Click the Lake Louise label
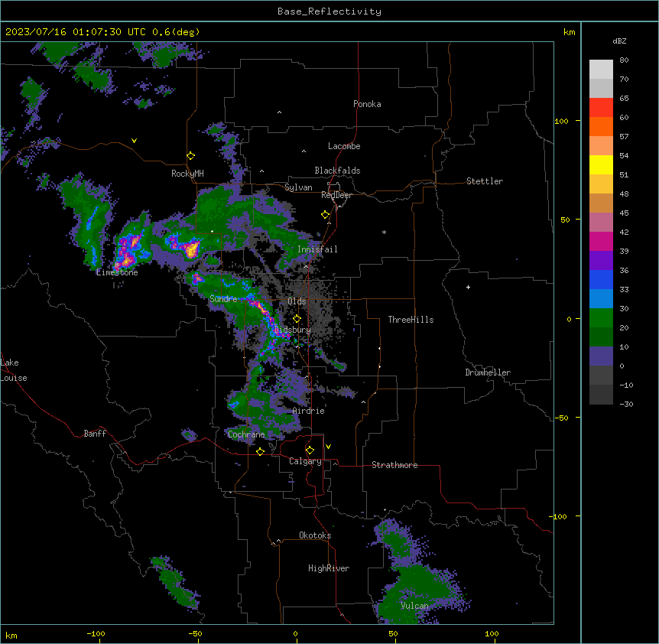 pos(14,370)
